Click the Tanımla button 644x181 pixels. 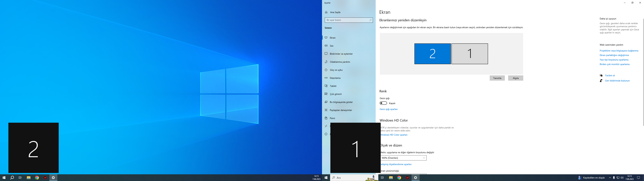497,78
